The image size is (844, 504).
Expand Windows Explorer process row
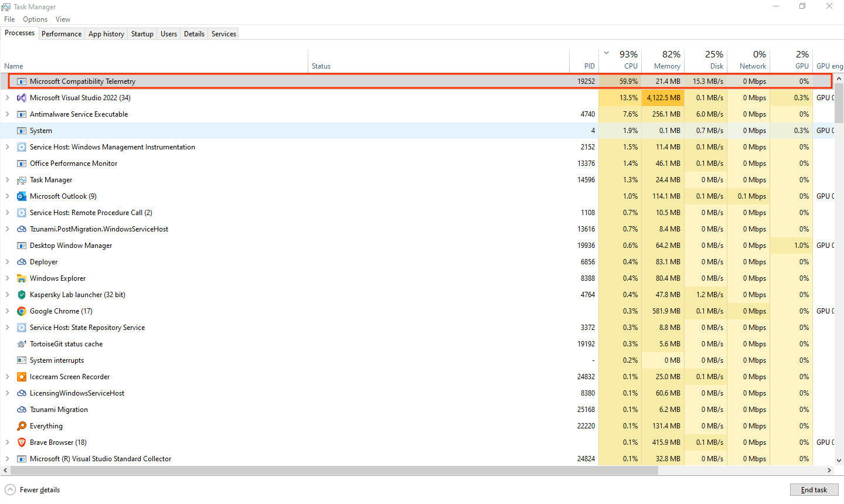click(7, 278)
